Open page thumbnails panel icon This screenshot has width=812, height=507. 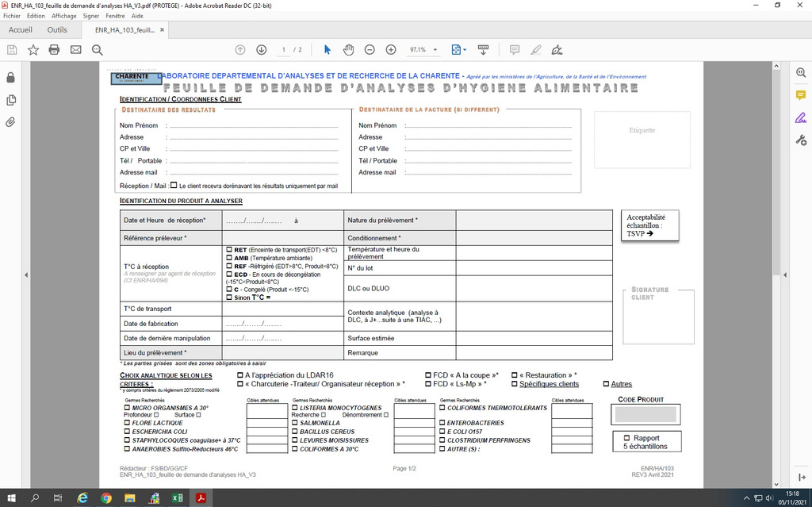coord(10,100)
